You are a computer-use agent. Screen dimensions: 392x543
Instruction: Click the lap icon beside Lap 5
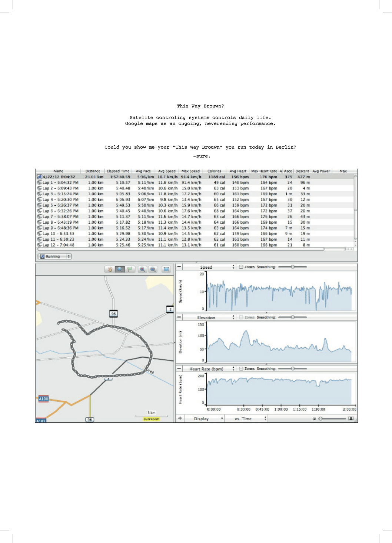pyautogui.click(x=39, y=205)
